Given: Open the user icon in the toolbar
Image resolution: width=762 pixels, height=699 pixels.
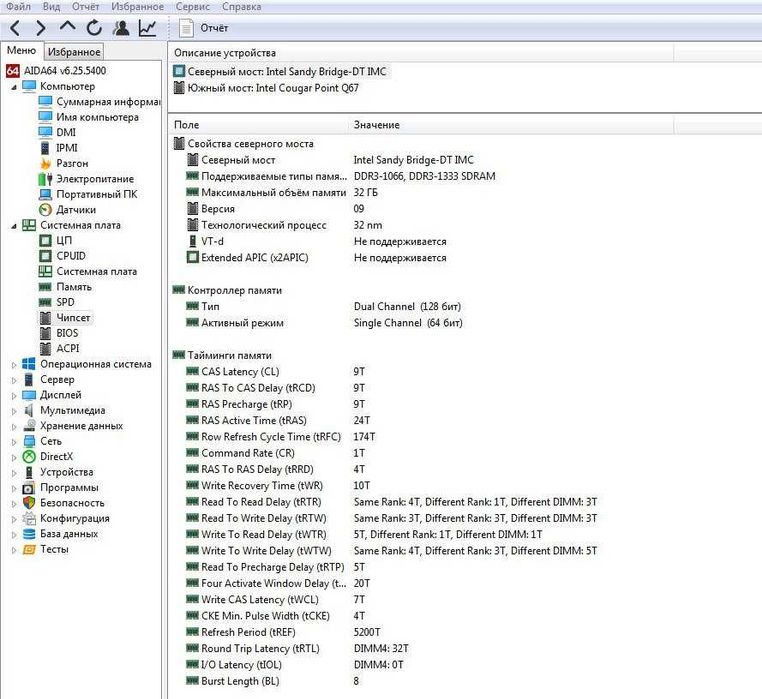Looking at the screenshot, I should (x=121, y=28).
